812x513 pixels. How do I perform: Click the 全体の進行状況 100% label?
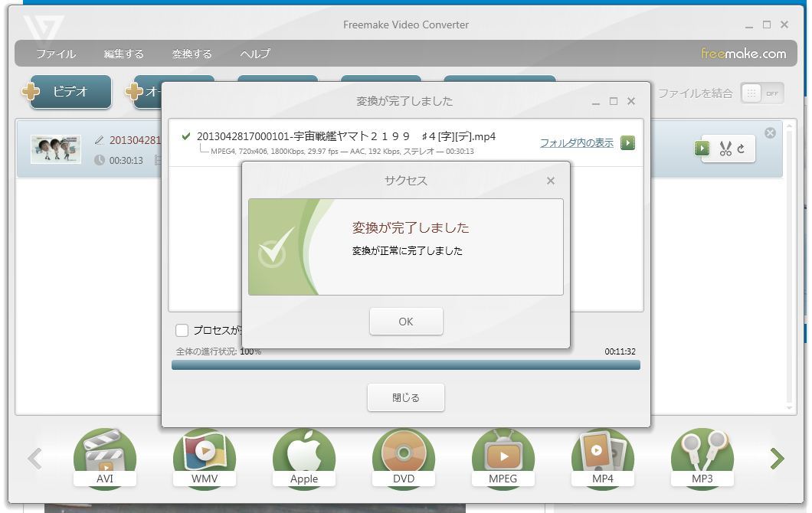[218, 351]
